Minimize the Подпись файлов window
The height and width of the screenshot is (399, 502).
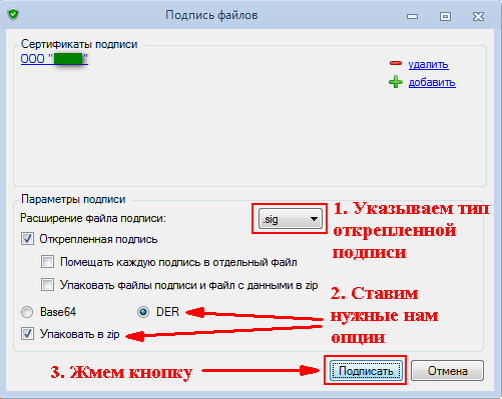tap(412, 16)
